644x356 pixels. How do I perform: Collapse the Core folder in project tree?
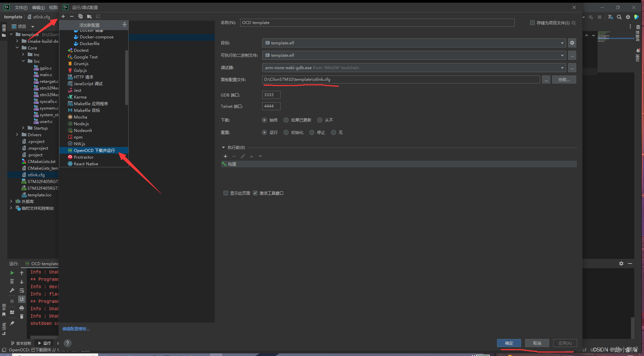click(17, 48)
